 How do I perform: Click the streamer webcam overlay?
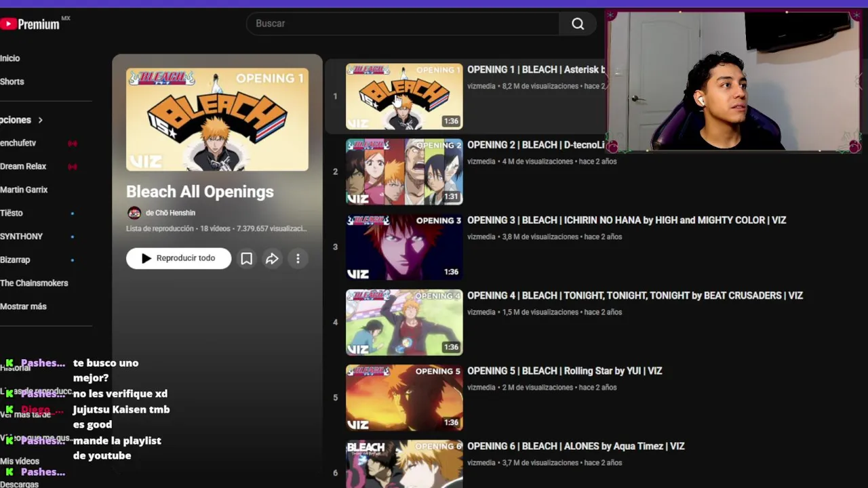[734, 81]
